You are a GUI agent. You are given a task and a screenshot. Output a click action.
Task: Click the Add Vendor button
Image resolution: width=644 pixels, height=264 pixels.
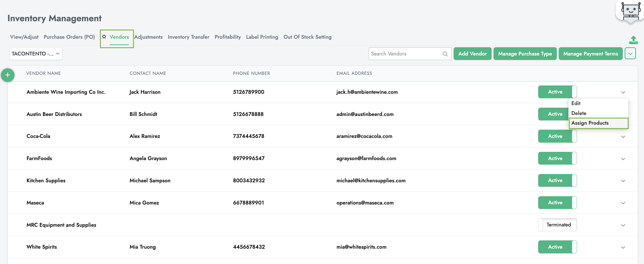click(x=472, y=54)
